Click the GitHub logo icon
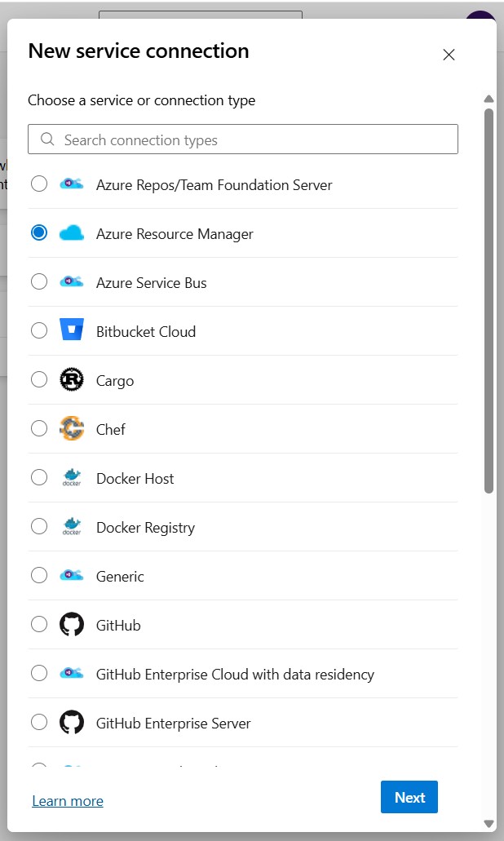This screenshot has width=504, height=841. 73,624
